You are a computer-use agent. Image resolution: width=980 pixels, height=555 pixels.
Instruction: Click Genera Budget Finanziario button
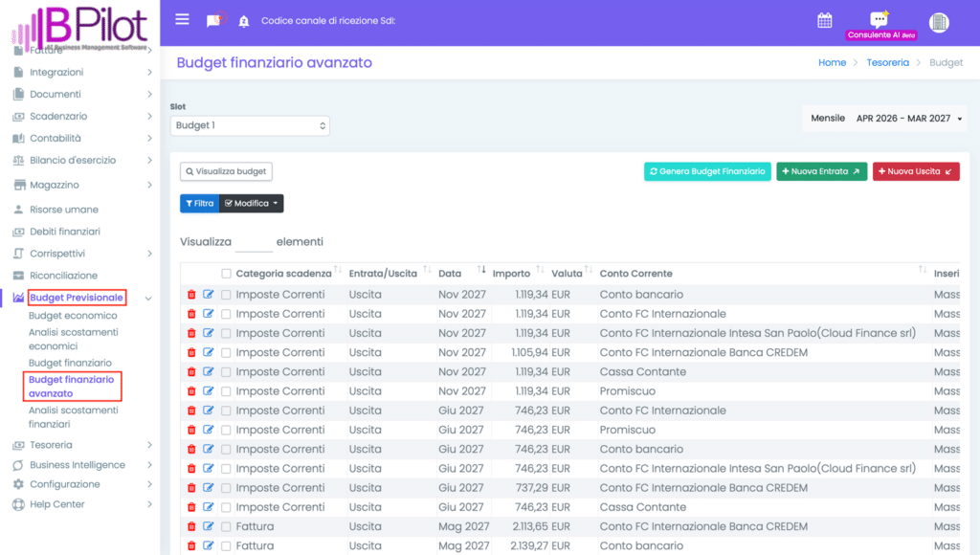707,171
